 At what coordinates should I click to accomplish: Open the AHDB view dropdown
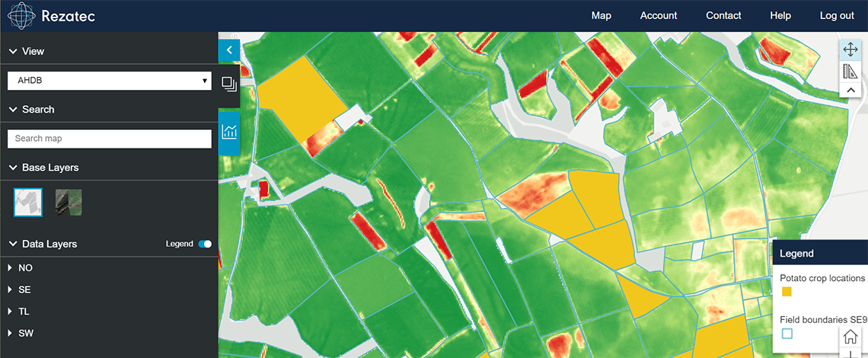110,80
